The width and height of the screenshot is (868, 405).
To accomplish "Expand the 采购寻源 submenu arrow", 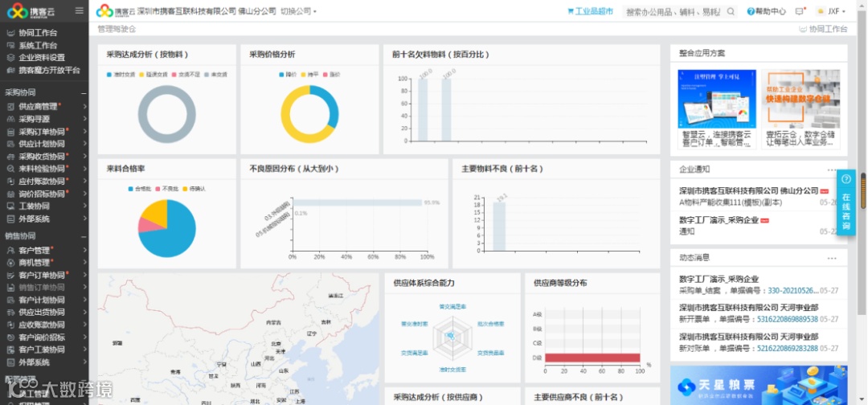I will click(x=84, y=119).
